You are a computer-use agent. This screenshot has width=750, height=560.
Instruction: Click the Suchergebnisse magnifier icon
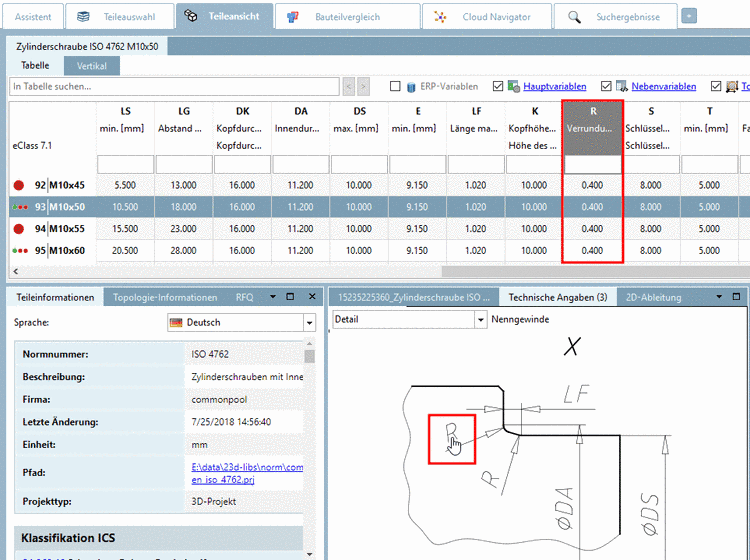[x=574, y=17]
